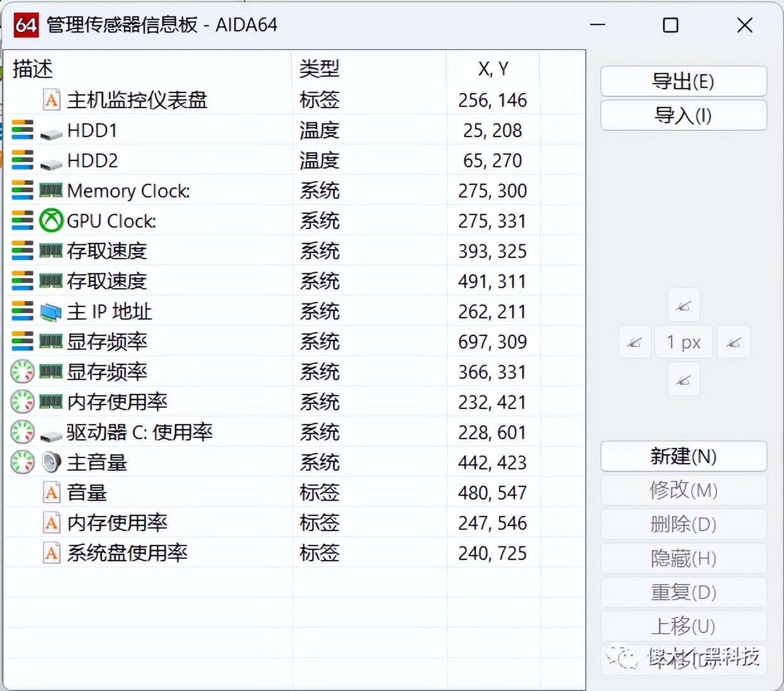Click the bar-graph icon beside 显存频率
784x691 pixels.
(22, 342)
